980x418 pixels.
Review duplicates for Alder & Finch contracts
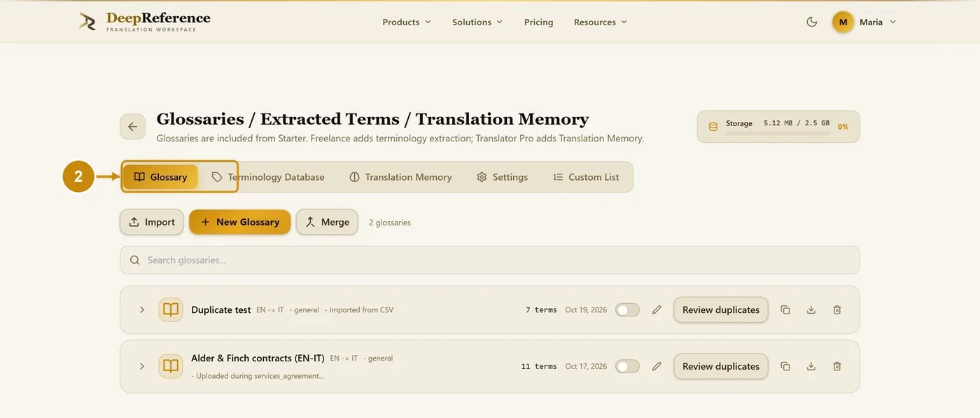721,366
